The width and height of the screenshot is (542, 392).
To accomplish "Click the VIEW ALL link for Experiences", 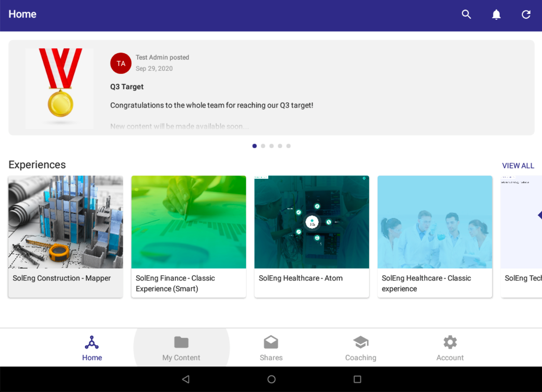I will click(518, 166).
